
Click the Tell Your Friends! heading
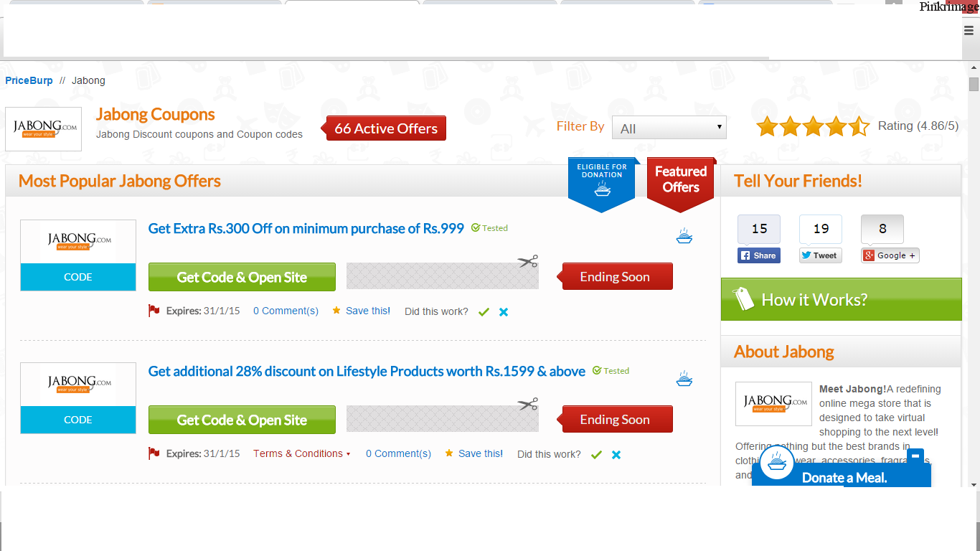coord(798,181)
